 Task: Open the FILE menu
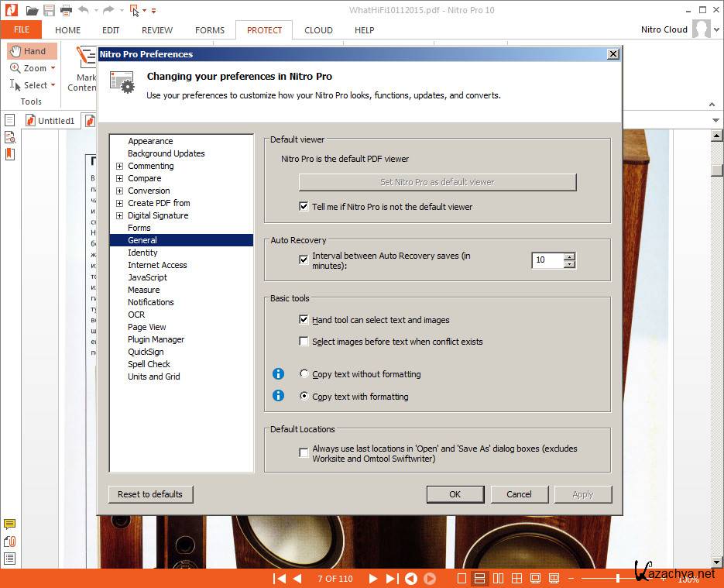pos(21,30)
